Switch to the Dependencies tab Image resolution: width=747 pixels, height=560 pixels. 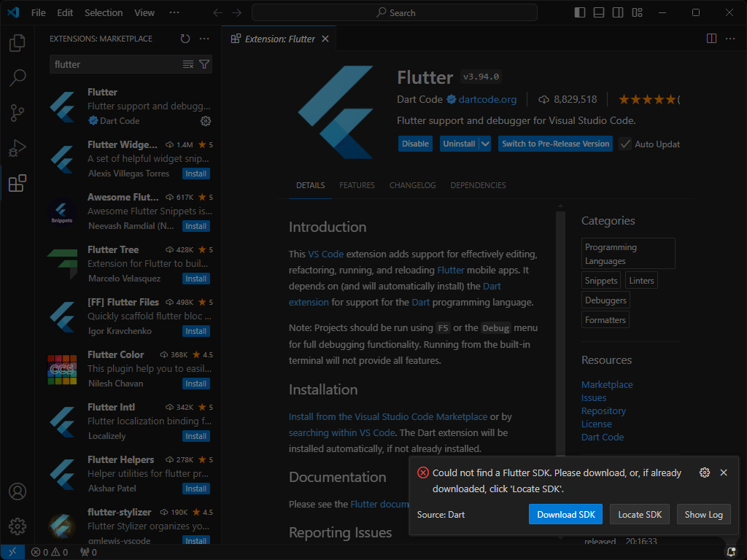click(479, 185)
